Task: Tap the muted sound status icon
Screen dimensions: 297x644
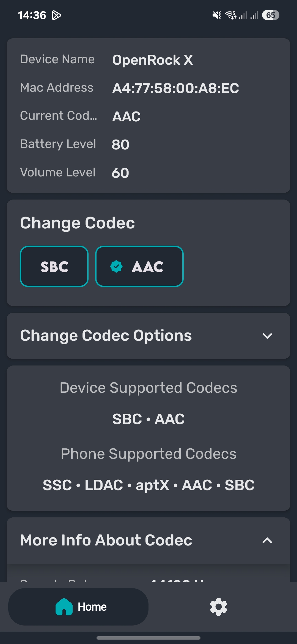Action: point(217,15)
